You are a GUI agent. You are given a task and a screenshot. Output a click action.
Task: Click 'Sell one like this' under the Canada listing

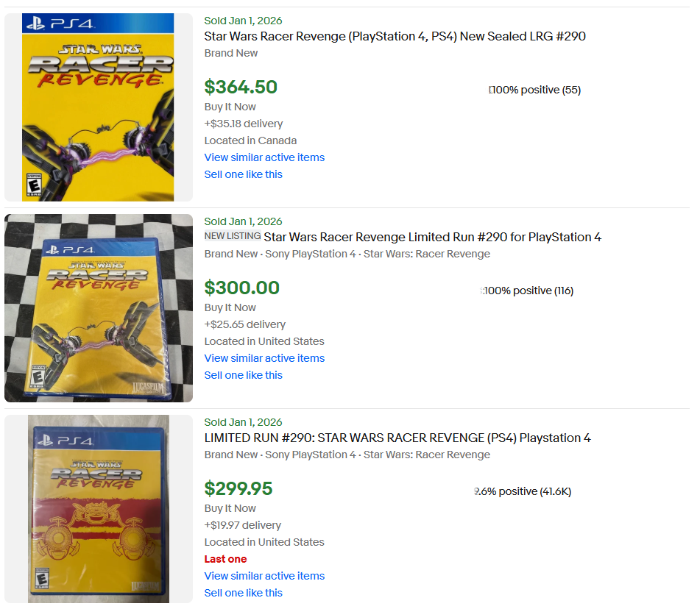click(243, 174)
